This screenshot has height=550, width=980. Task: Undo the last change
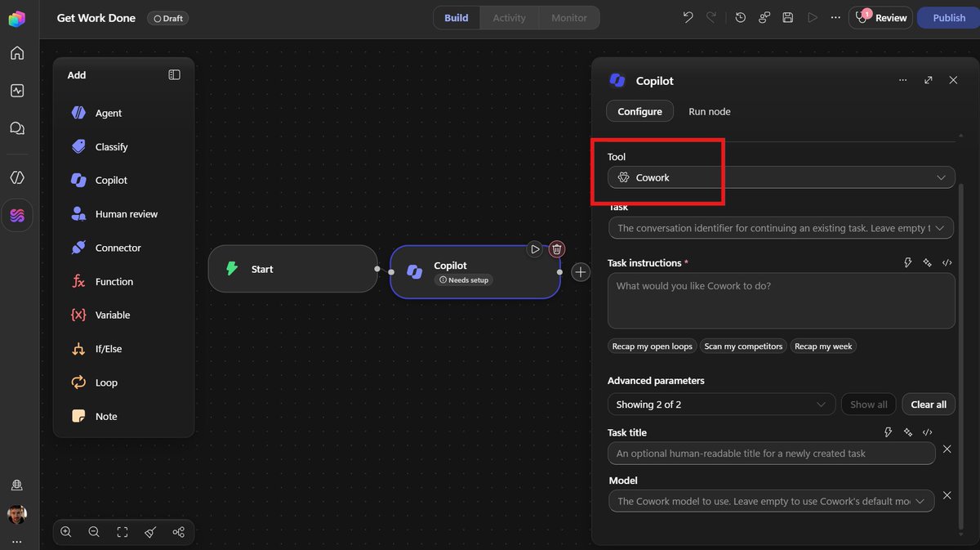coord(688,17)
